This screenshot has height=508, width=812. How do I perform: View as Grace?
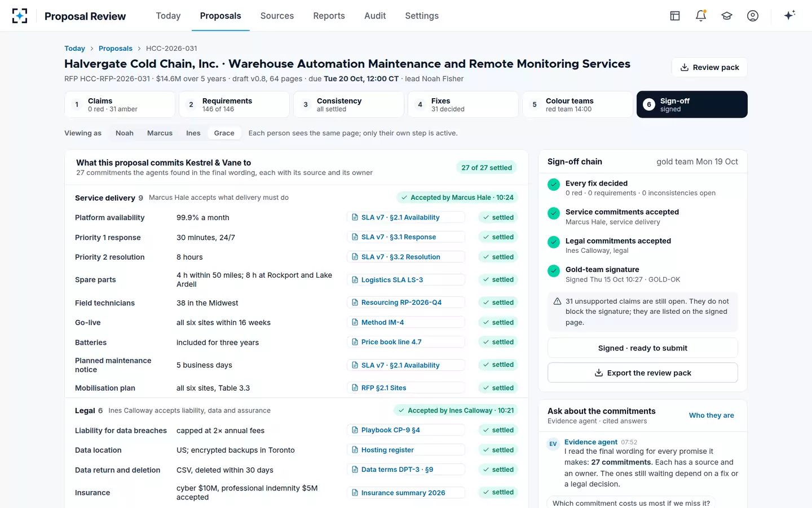(x=224, y=133)
